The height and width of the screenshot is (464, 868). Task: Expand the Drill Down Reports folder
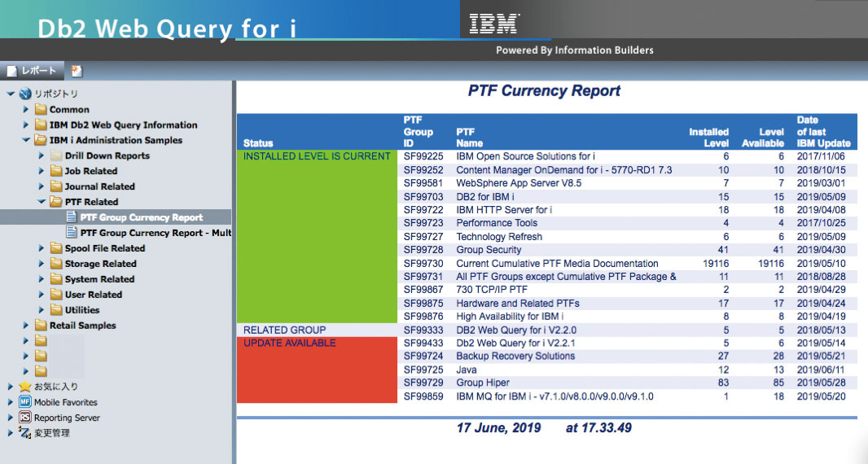click(42, 155)
